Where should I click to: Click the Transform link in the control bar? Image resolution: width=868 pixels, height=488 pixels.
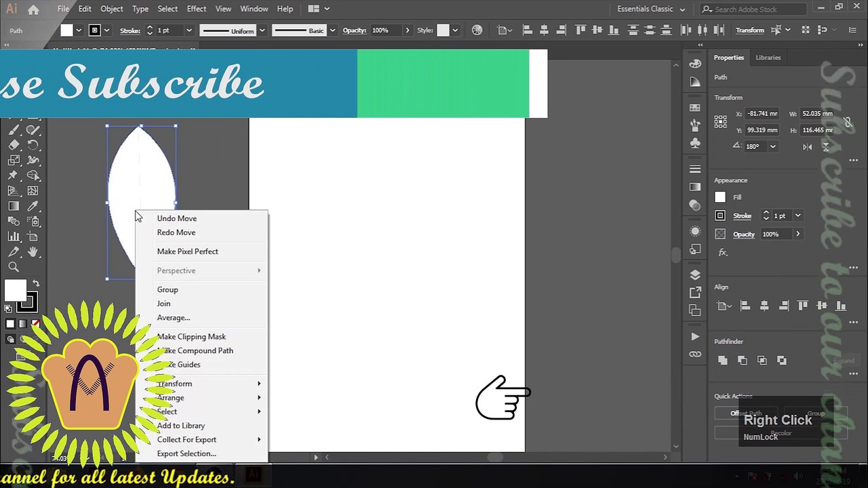coord(749,30)
